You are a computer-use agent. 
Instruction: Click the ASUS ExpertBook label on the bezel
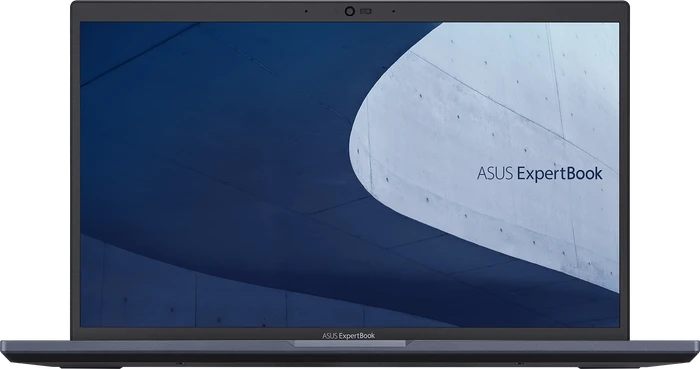point(348,336)
